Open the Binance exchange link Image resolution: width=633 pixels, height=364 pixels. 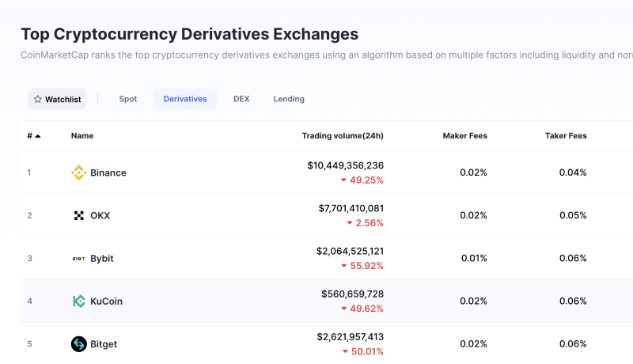point(108,173)
